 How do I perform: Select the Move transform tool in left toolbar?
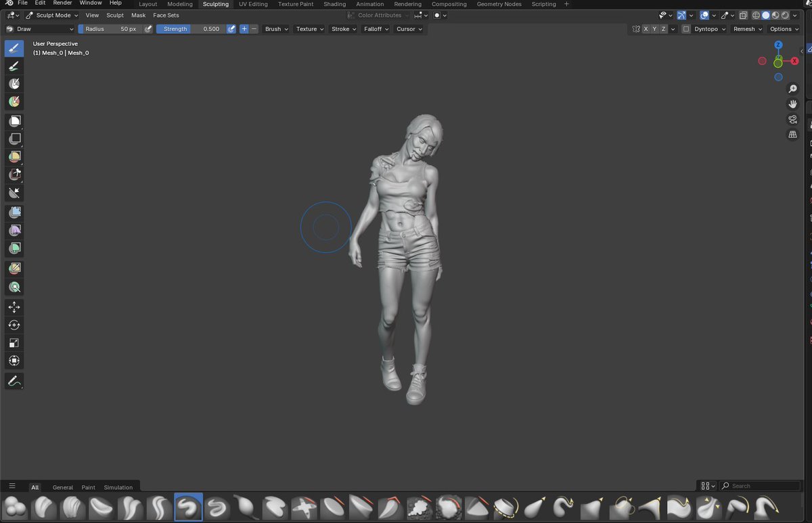click(x=14, y=307)
